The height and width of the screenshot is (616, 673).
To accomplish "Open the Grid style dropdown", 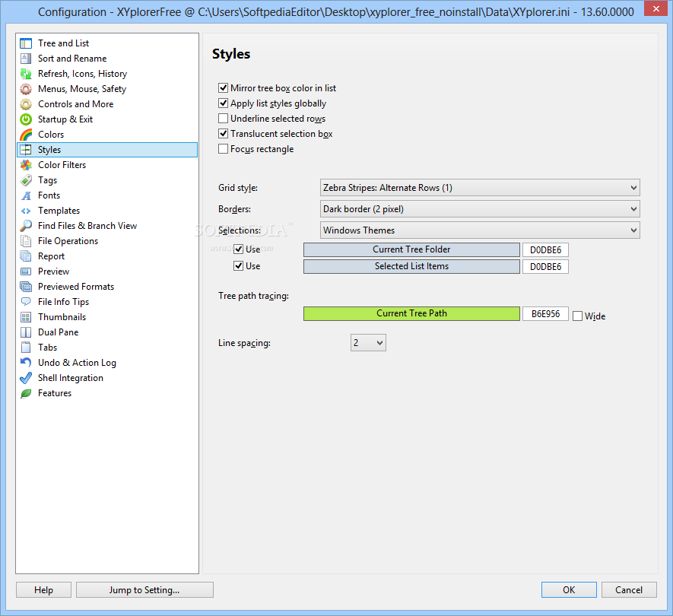I will [x=480, y=188].
